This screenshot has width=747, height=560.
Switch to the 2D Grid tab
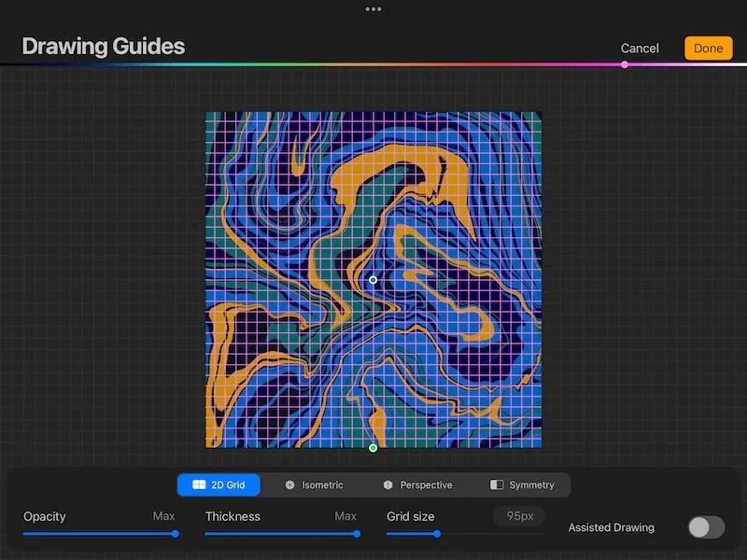tap(218, 484)
